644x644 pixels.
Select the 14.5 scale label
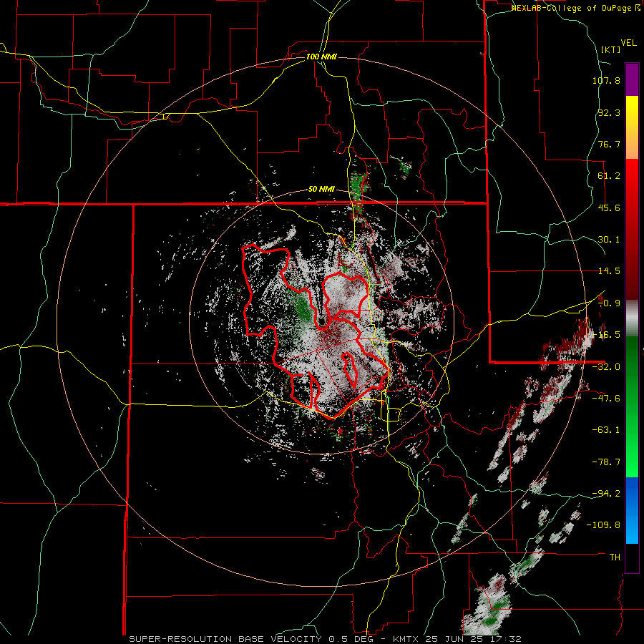tap(609, 271)
